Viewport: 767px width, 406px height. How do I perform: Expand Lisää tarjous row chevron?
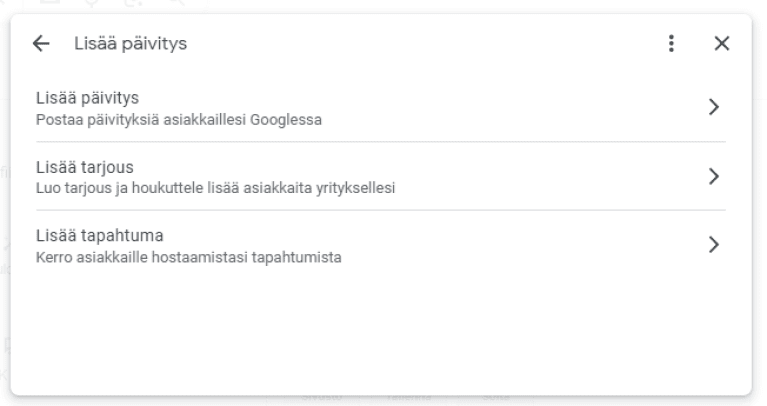[x=713, y=176]
